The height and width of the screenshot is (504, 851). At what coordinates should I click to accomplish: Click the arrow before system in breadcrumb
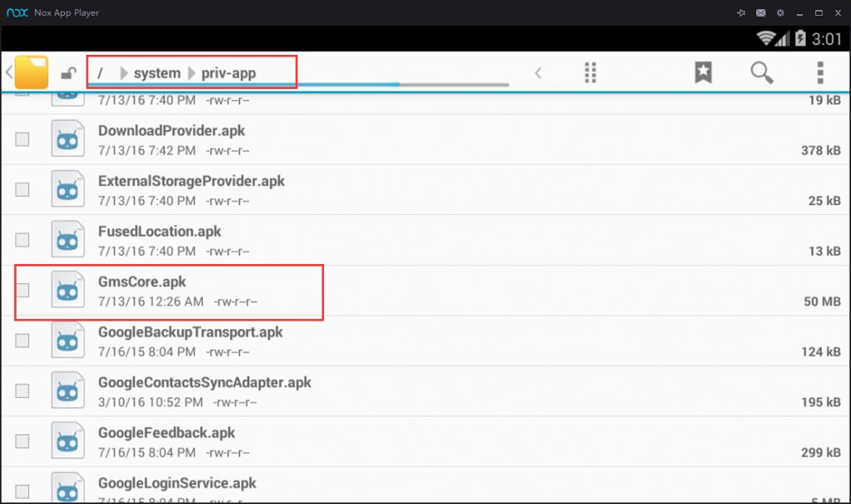click(124, 73)
